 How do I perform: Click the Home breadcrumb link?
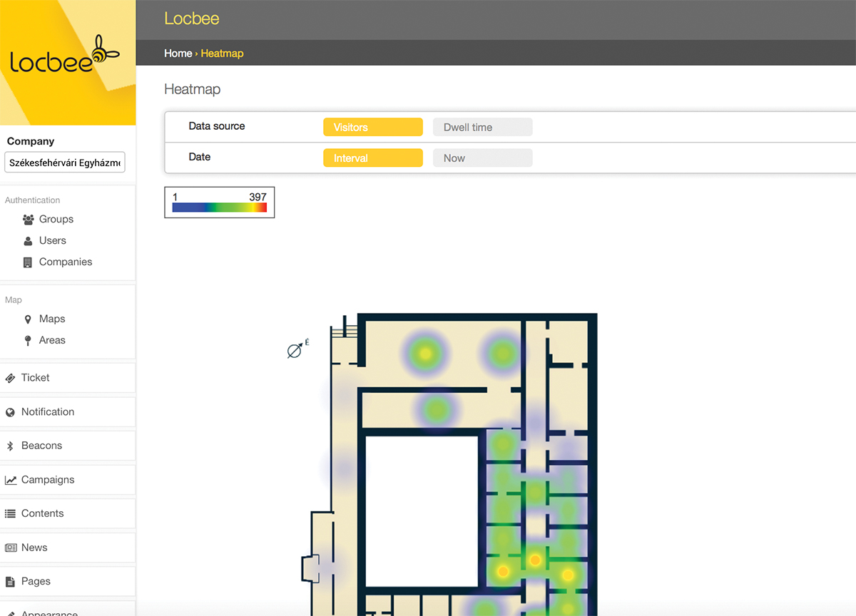[x=178, y=53]
